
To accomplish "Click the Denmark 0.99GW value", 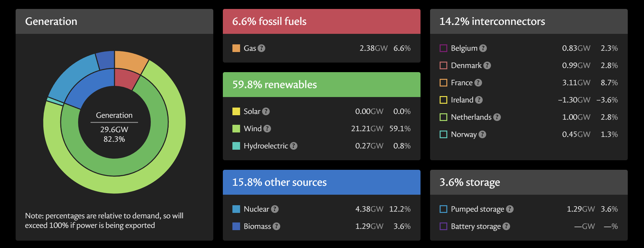I will pyautogui.click(x=576, y=65).
